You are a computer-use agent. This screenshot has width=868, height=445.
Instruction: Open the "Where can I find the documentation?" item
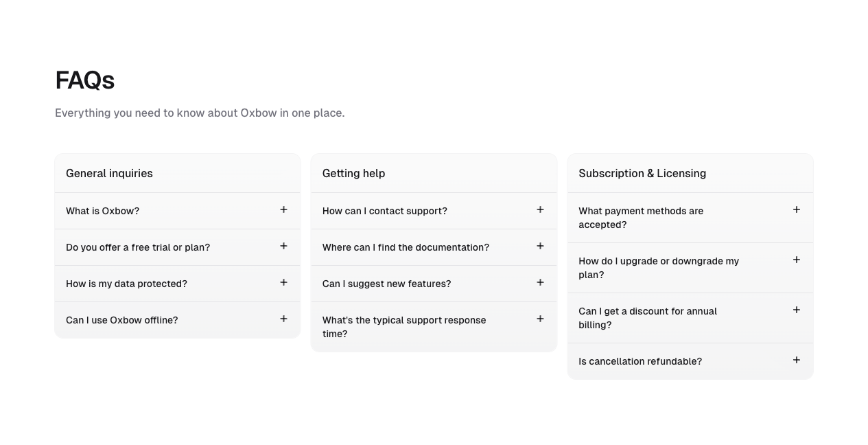pyautogui.click(x=406, y=247)
